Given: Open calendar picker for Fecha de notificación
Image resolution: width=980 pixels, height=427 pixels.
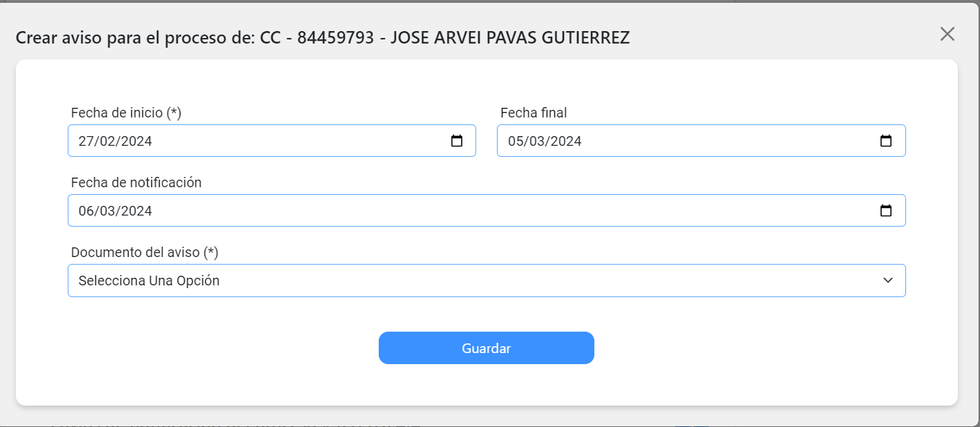Looking at the screenshot, I should [x=886, y=211].
